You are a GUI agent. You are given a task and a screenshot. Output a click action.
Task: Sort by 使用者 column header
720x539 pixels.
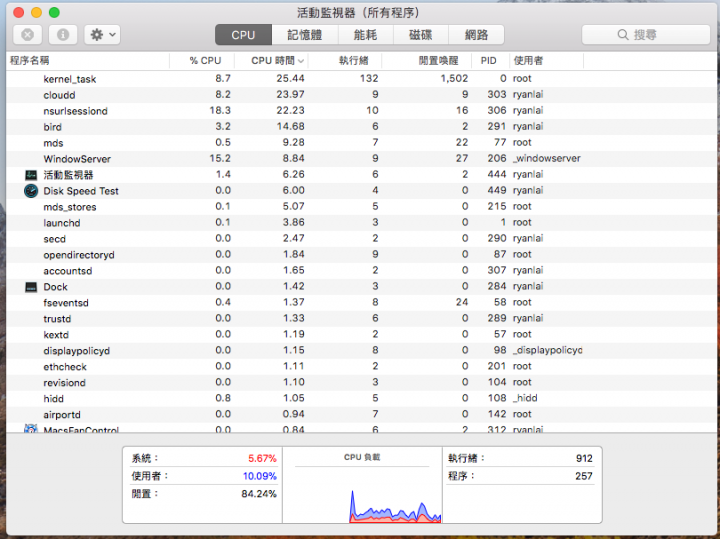[x=546, y=61]
